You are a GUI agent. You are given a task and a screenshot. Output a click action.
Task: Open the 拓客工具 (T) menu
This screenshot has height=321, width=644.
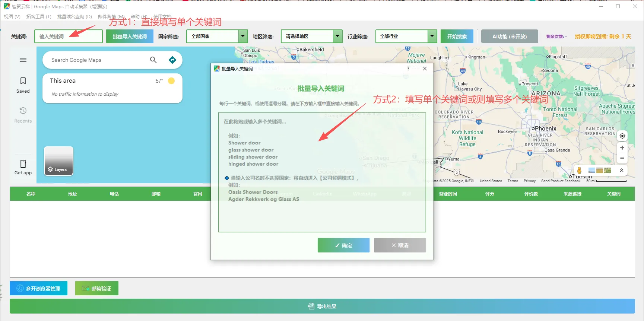click(39, 17)
